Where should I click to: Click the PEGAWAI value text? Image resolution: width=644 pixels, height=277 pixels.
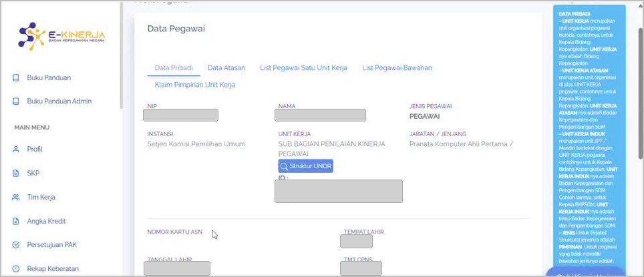point(424,117)
